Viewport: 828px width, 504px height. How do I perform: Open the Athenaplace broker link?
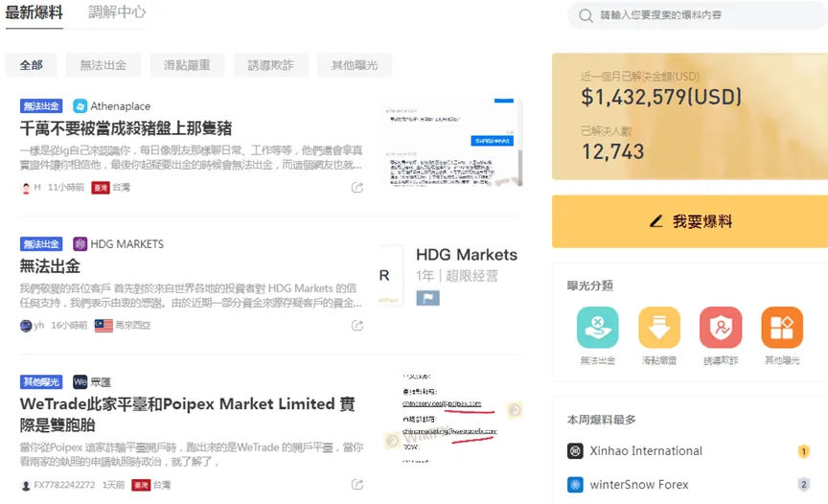click(121, 106)
